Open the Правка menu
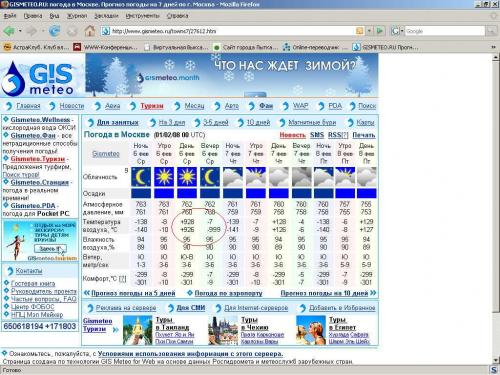Image resolution: width=500 pixels, height=375 pixels. tap(33, 16)
